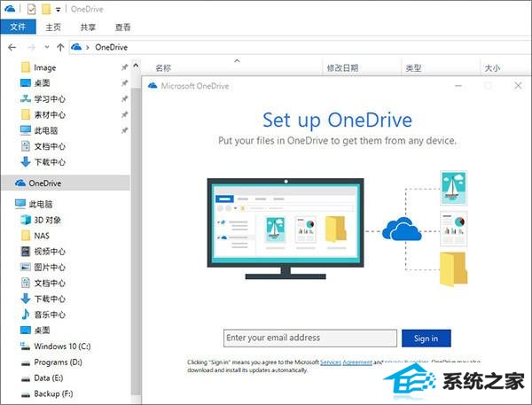
Task: Click navigation pane scrollbar up arrow
Action: point(136,65)
